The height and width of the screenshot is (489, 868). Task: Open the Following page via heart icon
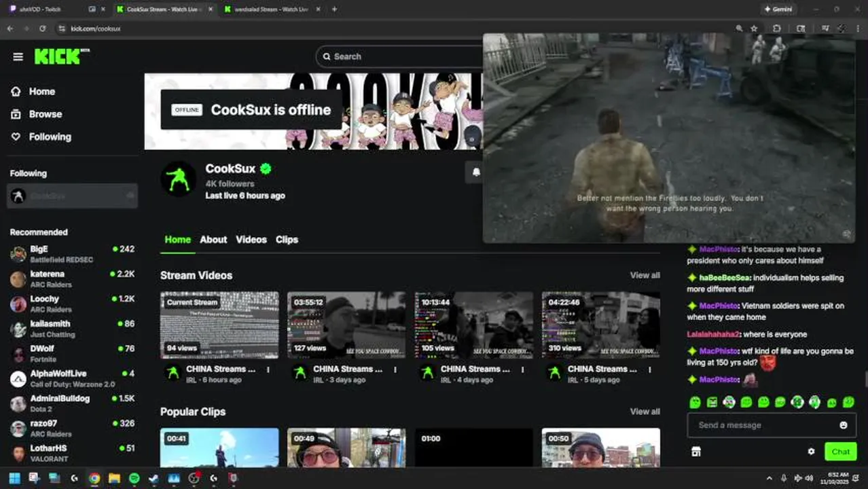[16, 137]
